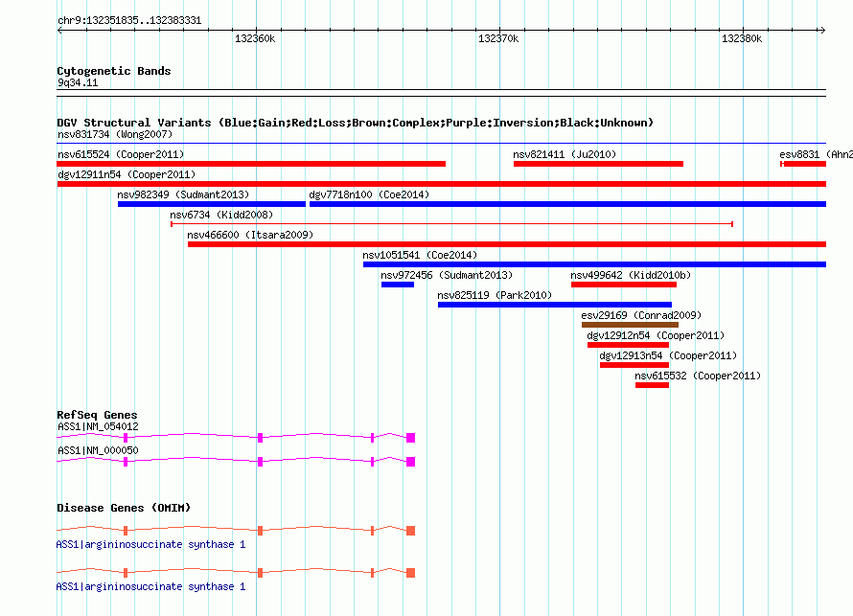Click the nsv831734 (Wong2007) variant label
The image size is (853, 616).
click(x=115, y=134)
